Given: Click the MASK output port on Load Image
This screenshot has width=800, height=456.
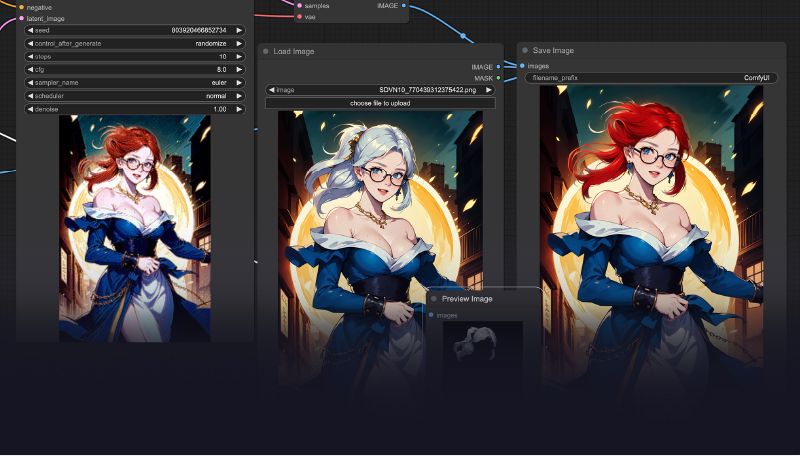Looking at the screenshot, I should (498, 79).
